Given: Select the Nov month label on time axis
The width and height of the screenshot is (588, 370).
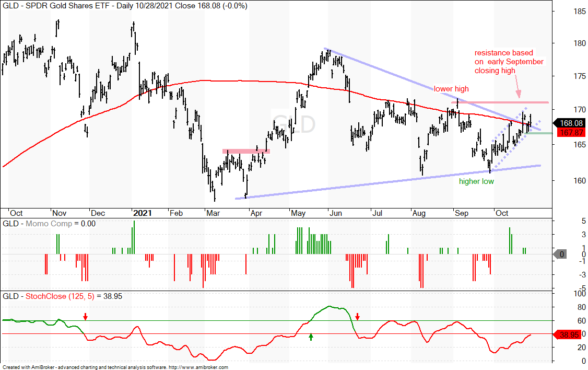Looking at the screenshot, I should pyautogui.click(x=59, y=213).
